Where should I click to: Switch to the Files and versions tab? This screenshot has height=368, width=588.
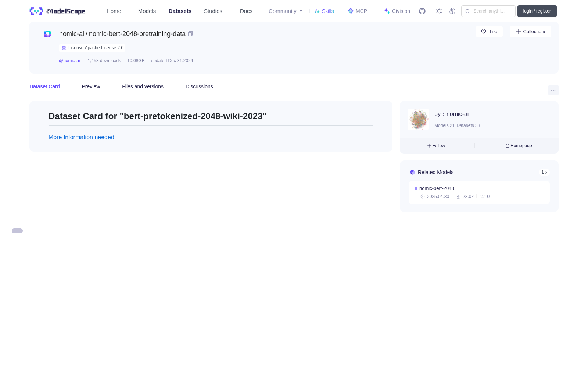coord(143,86)
